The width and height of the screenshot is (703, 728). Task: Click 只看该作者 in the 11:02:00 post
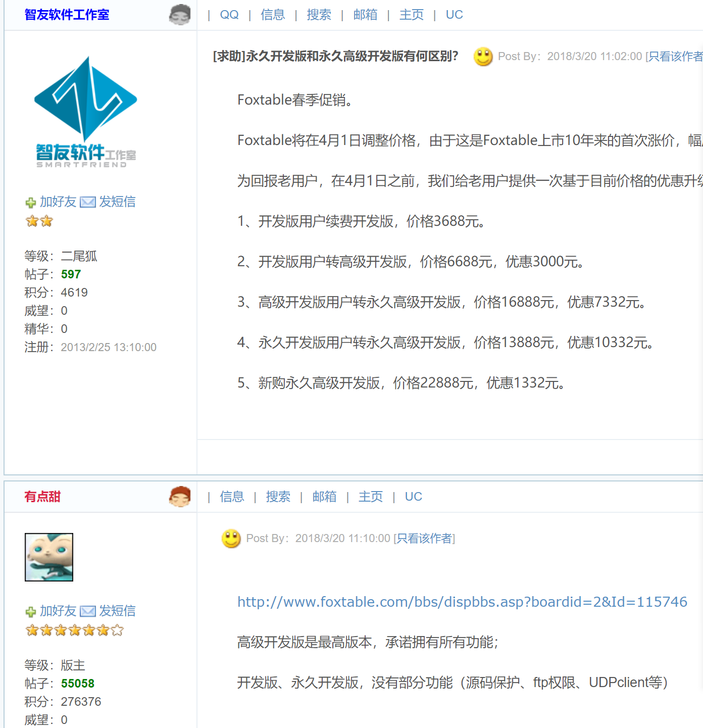[x=676, y=57]
